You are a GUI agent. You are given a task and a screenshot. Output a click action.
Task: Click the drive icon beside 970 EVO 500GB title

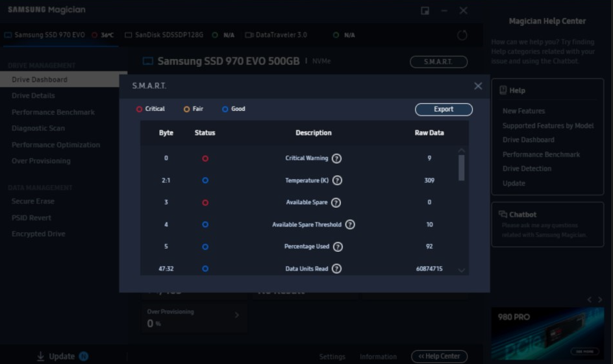point(148,62)
